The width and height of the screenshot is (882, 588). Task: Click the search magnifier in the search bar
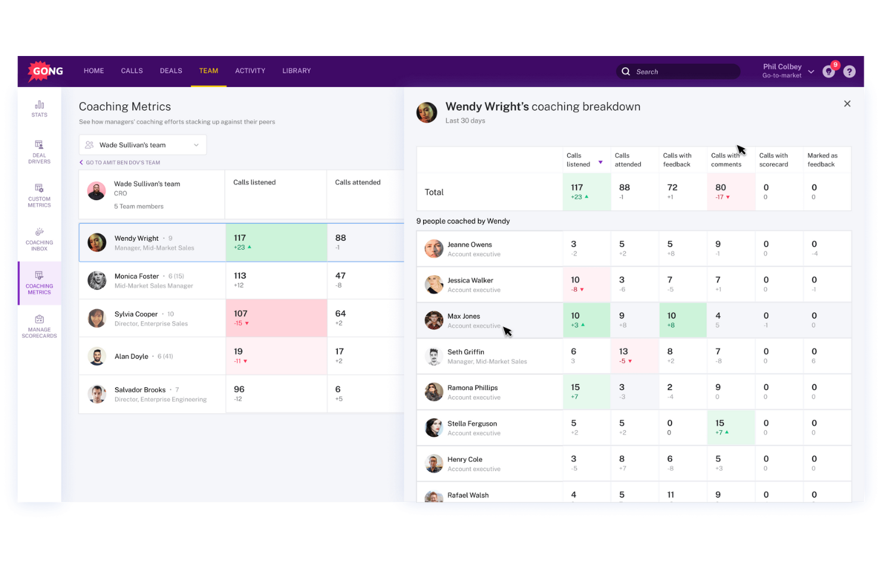[x=626, y=71]
